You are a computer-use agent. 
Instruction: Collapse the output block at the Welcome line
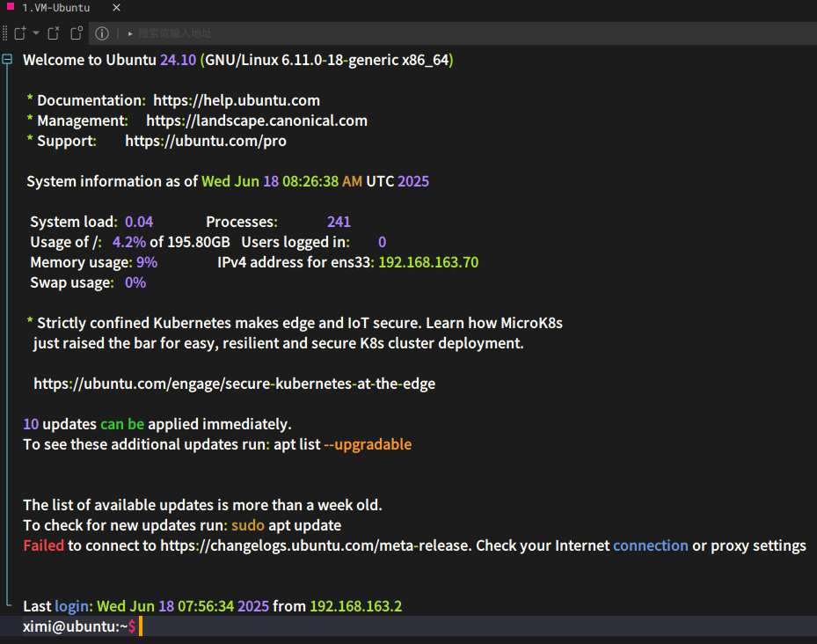[x=7, y=60]
